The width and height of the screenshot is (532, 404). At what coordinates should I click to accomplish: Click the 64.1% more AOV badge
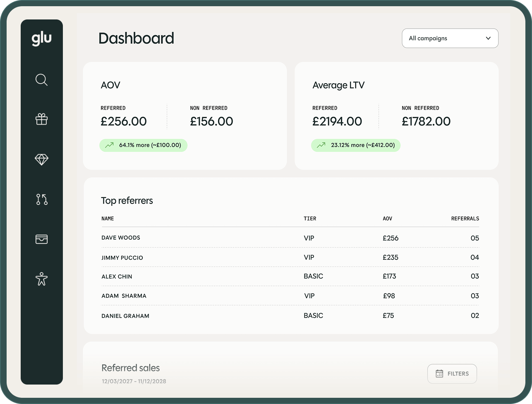click(x=143, y=145)
